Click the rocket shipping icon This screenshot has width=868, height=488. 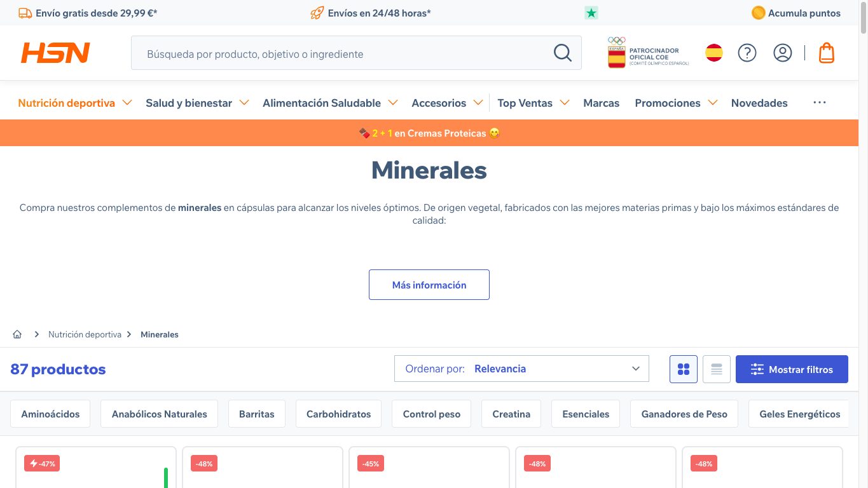point(317,13)
